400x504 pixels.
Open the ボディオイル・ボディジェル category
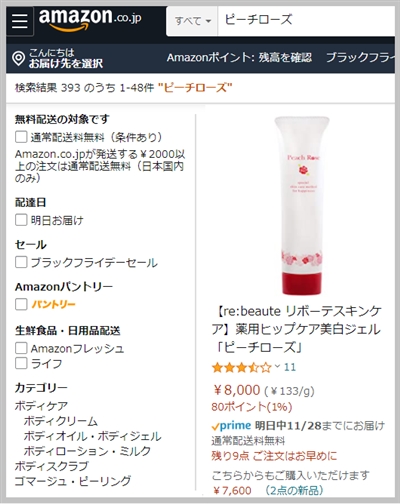click(x=92, y=436)
